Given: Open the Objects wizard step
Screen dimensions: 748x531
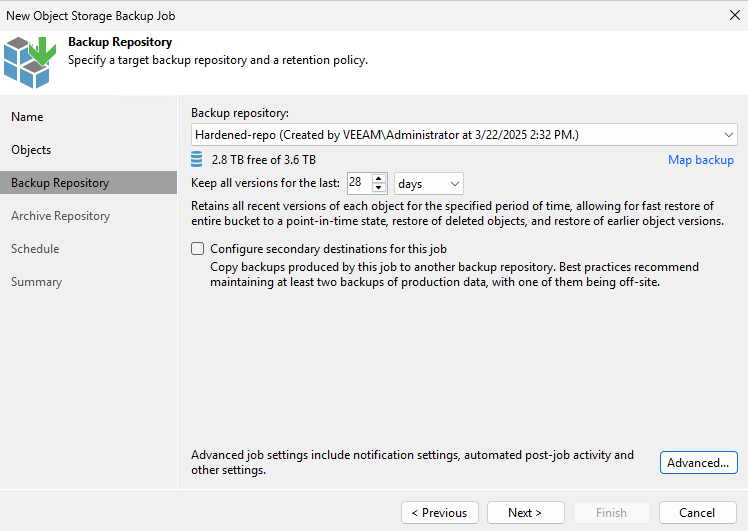Looking at the screenshot, I should click(x=31, y=150).
